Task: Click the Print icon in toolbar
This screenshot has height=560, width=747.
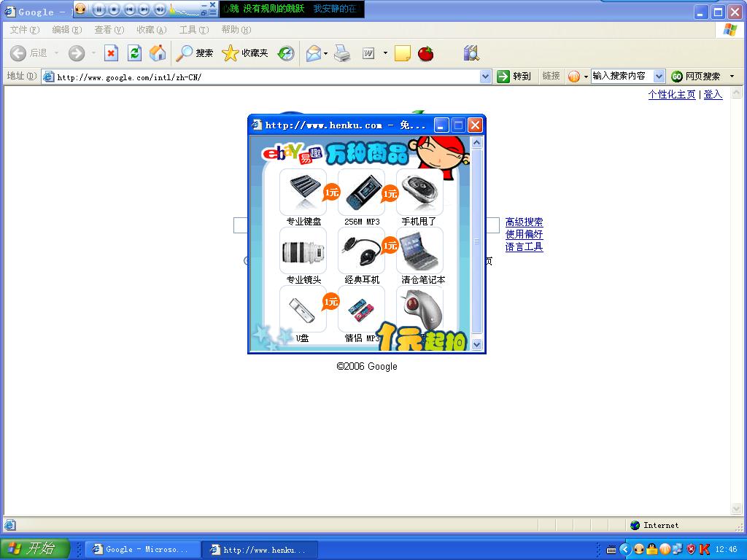Action: (x=342, y=52)
